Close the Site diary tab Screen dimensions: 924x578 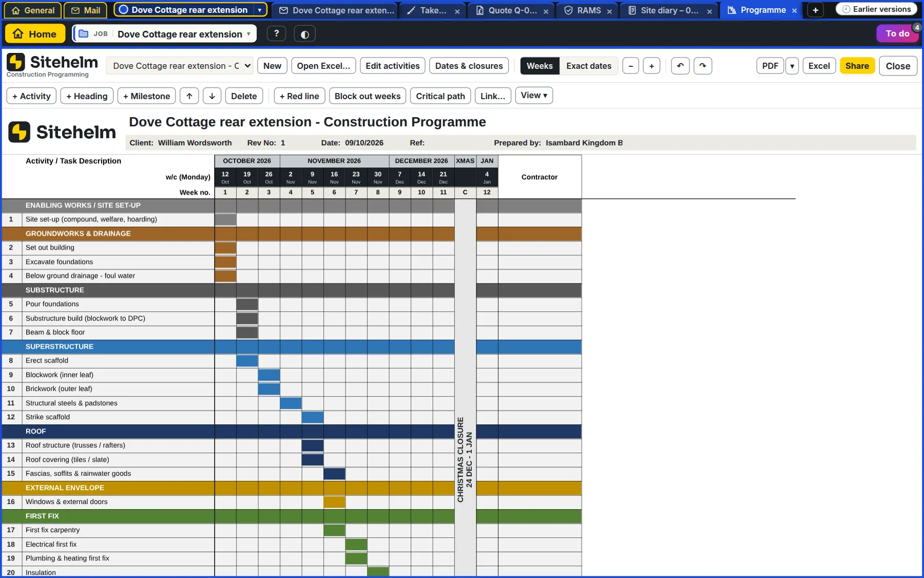tap(709, 11)
